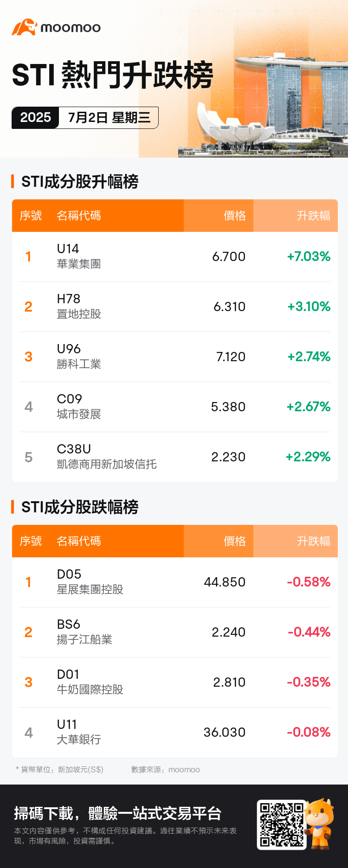Click the -0.08% change for U11 大華銀行

[x=309, y=732]
